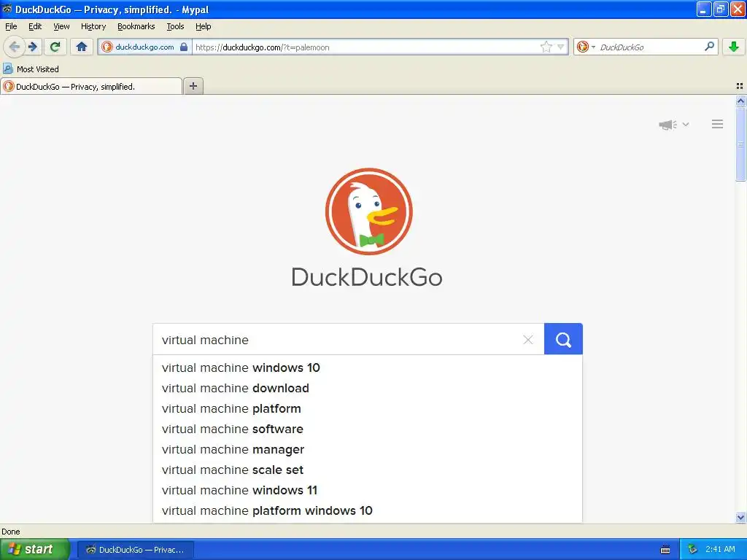Open the Help menu
The height and width of the screenshot is (560, 747).
203,26
